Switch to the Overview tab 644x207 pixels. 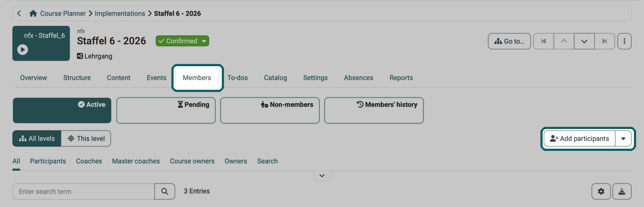34,78
